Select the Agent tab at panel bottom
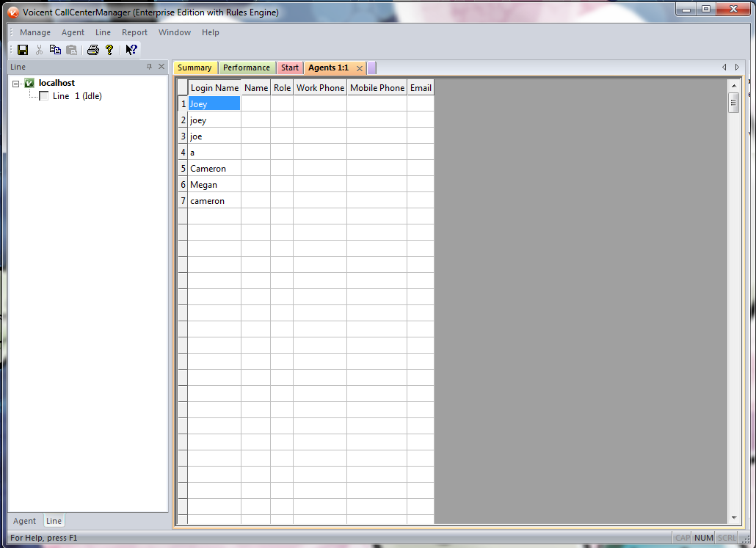The width and height of the screenshot is (756, 548). (24, 521)
